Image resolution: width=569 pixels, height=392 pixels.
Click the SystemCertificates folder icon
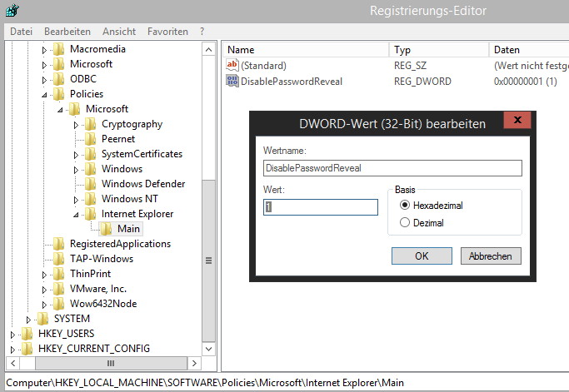point(90,154)
